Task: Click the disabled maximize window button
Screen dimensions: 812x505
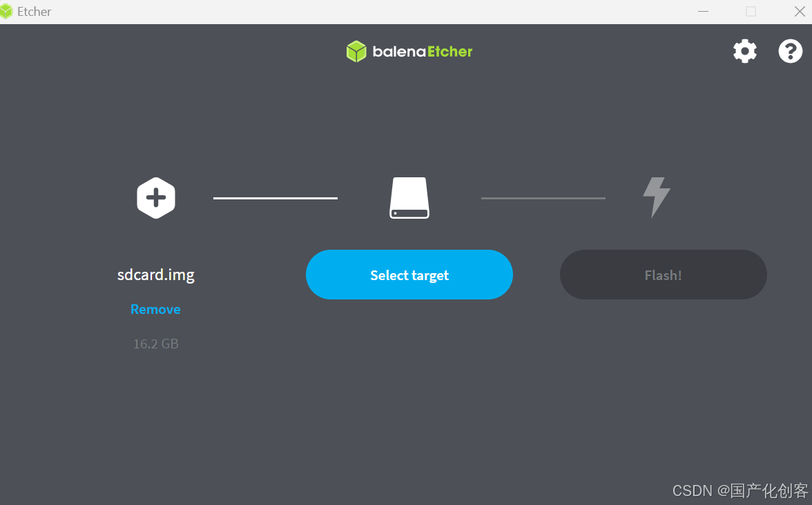Action: (751, 11)
